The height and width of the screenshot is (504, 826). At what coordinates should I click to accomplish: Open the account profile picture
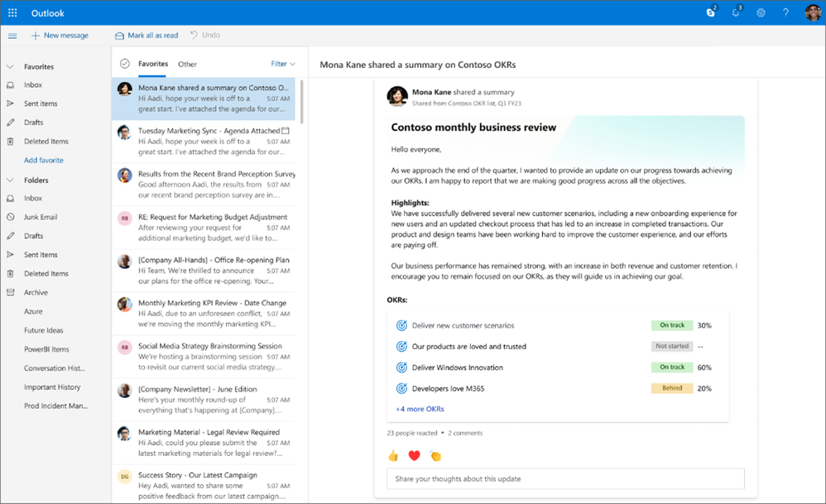tap(813, 12)
